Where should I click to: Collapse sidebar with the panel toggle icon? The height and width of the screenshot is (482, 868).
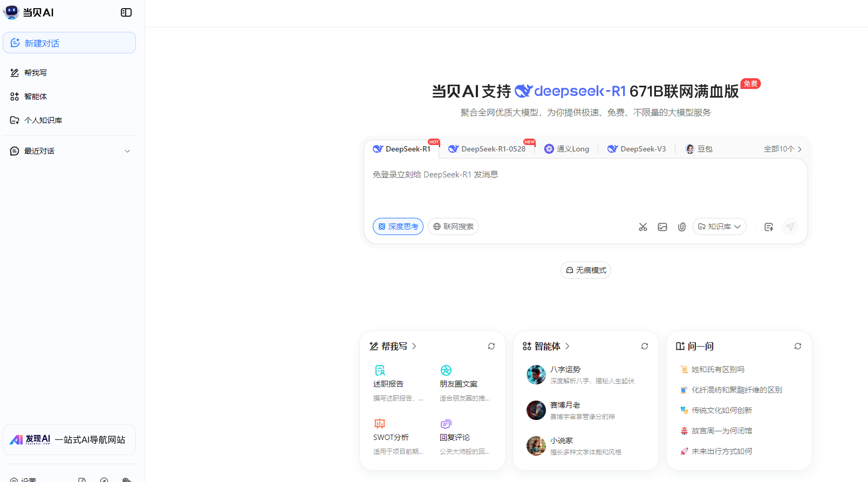pyautogui.click(x=126, y=12)
